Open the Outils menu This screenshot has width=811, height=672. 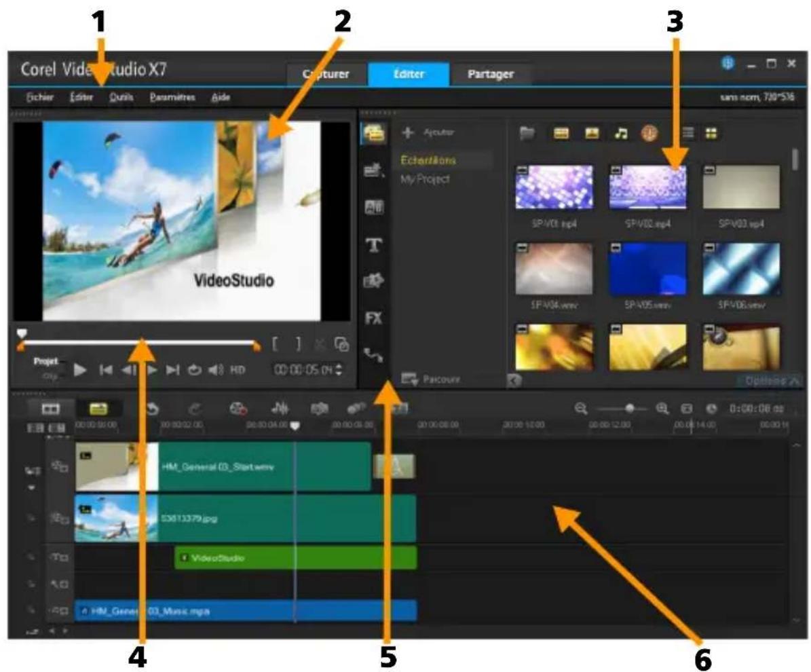pyautogui.click(x=120, y=97)
